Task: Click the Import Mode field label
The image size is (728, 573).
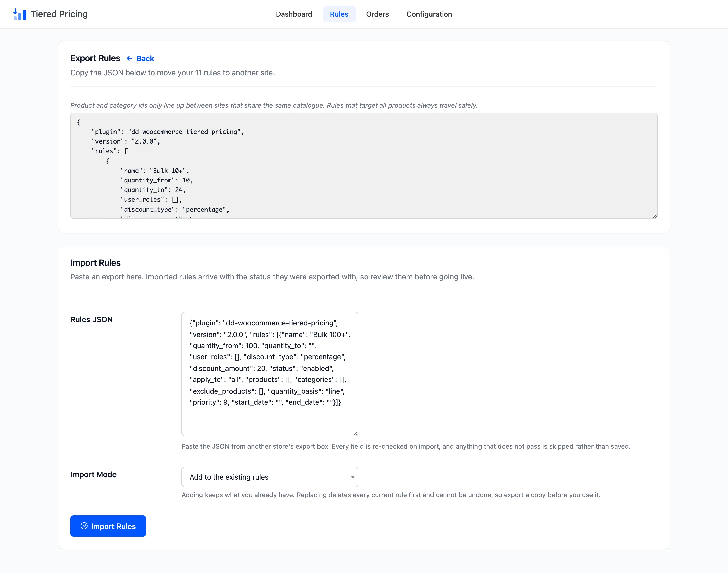Action: tap(93, 474)
